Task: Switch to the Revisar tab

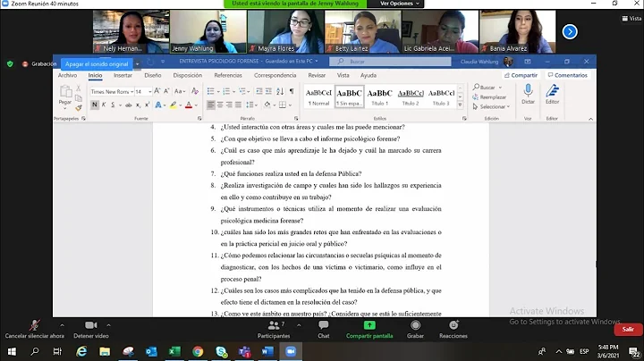Action: coord(317,75)
